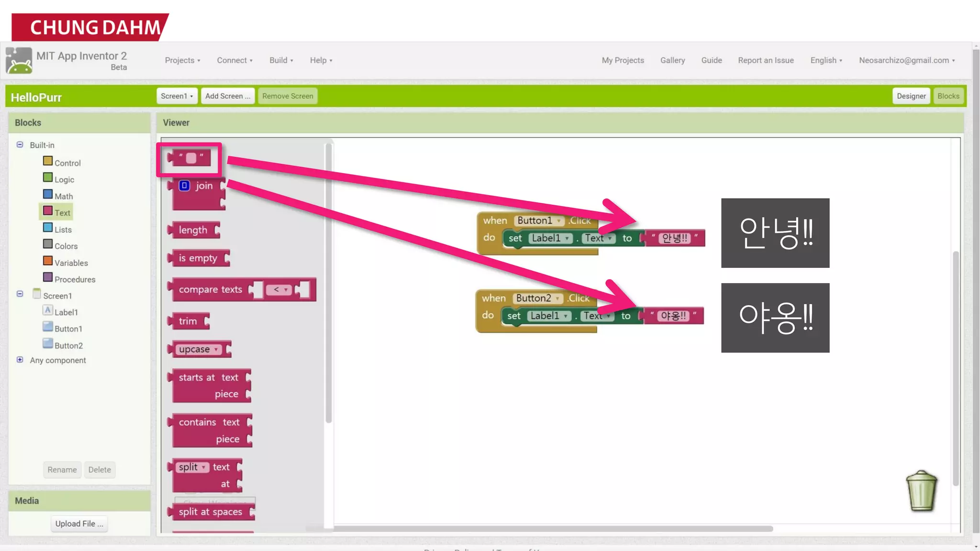Collapse the Built-in tree node
This screenshot has width=980, height=551.
coord(20,144)
